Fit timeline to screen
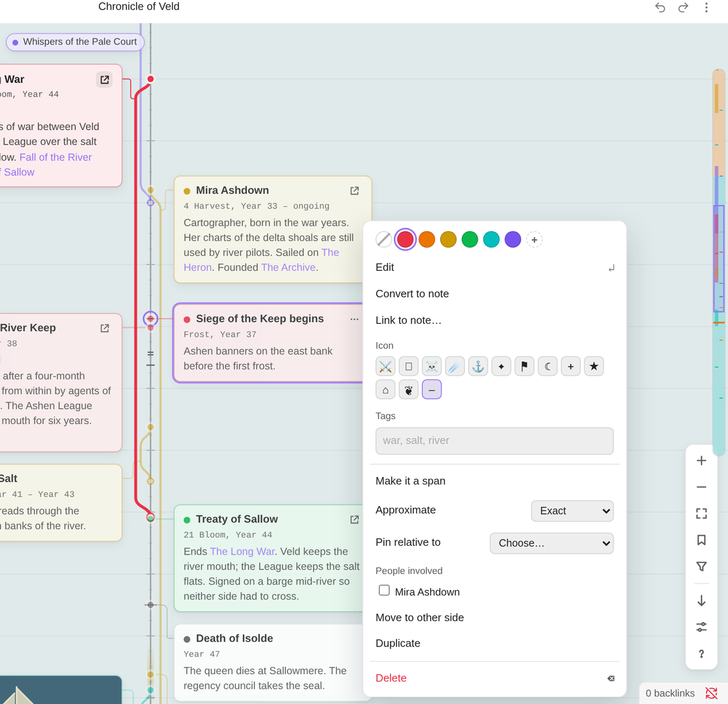The height and width of the screenshot is (704, 728). pyautogui.click(x=702, y=513)
